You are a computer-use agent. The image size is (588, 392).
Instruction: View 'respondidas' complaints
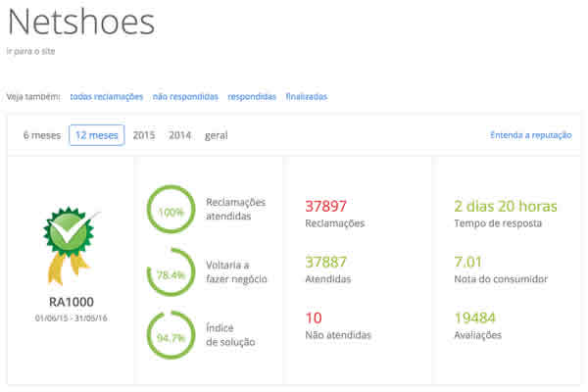point(252,96)
